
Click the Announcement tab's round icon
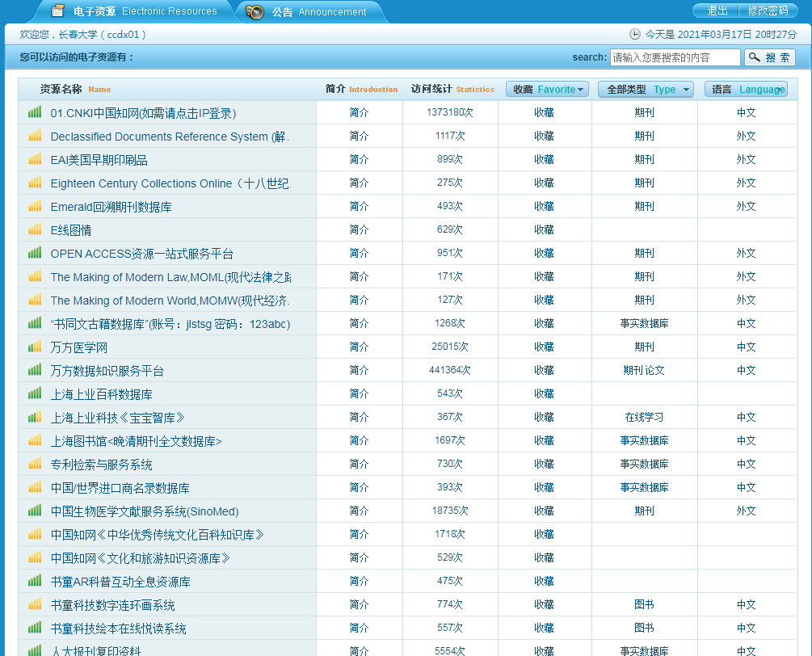click(255, 12)
